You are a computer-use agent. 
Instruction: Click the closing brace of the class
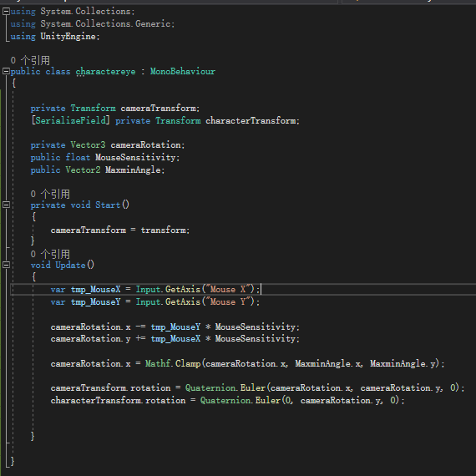click(x=13, y=461)
